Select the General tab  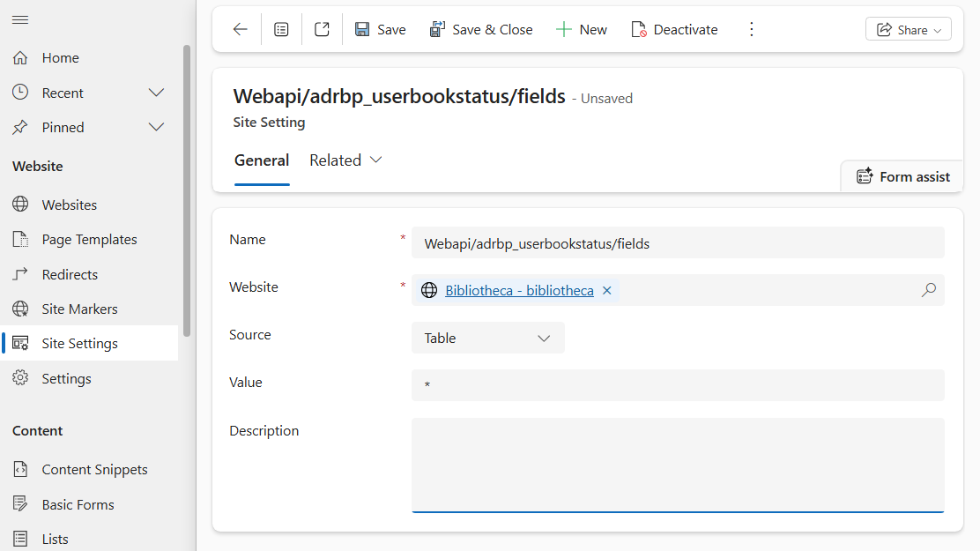point(262,160)
